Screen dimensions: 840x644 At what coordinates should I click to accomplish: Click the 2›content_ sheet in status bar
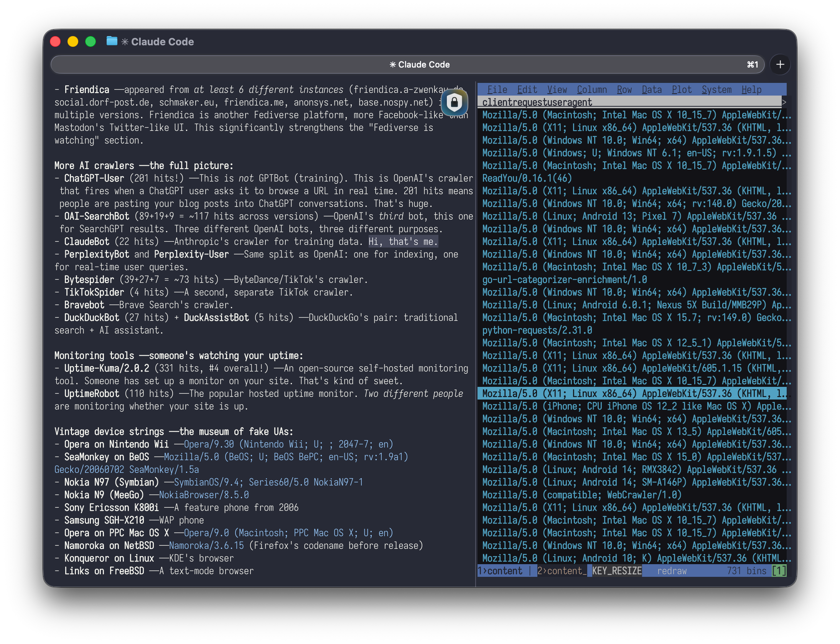coord(562,571)
